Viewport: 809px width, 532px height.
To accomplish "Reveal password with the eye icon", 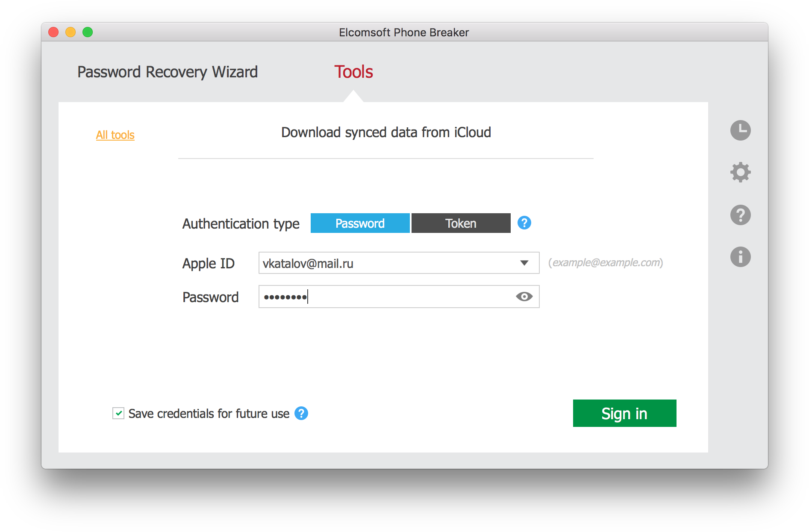I will click(524, 297).
